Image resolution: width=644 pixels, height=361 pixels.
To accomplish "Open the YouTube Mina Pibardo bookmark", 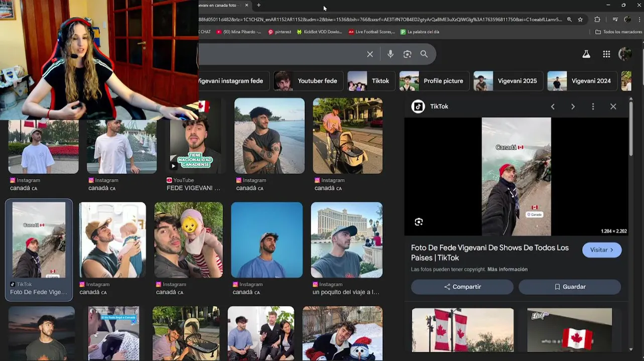I will point(239,32).
